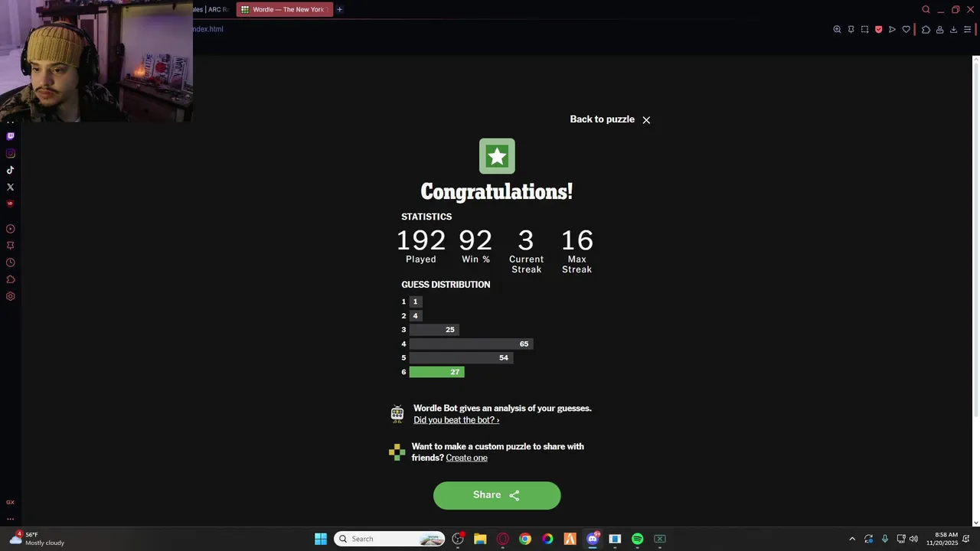Take a snapshot with the dashed-square icon

(864, 29)
